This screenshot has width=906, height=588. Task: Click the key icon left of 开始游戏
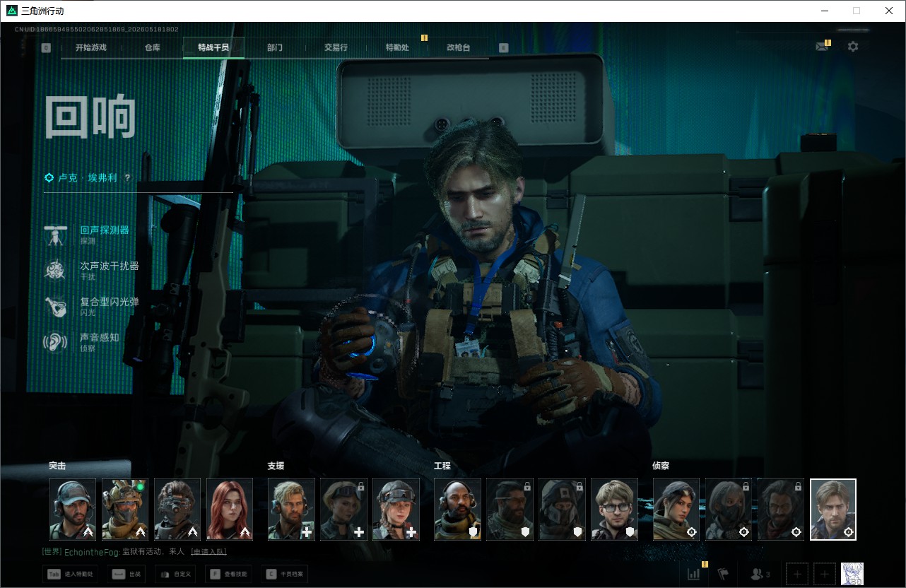click(x=46, y=48)
